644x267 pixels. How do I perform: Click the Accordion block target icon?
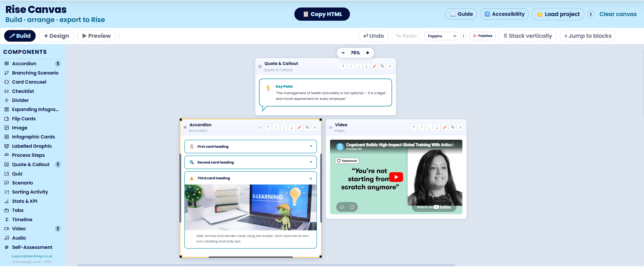pyautogui.click(x=260, y=128)
